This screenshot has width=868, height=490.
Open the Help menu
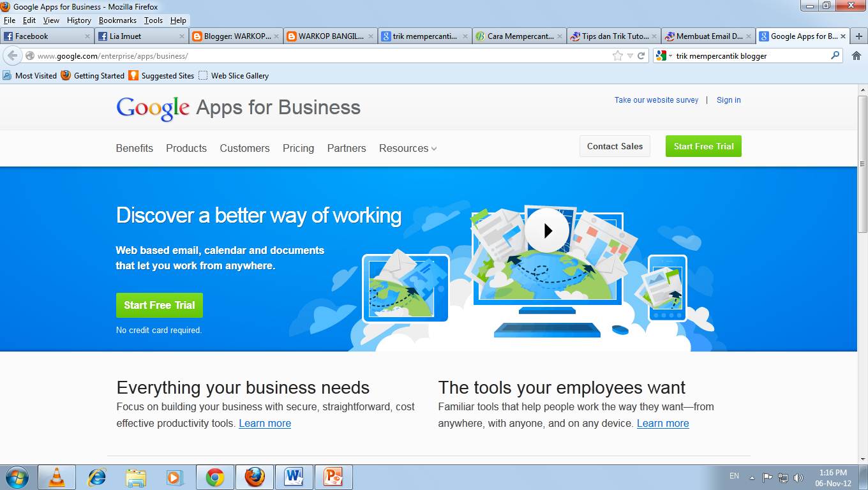[178, 20]
